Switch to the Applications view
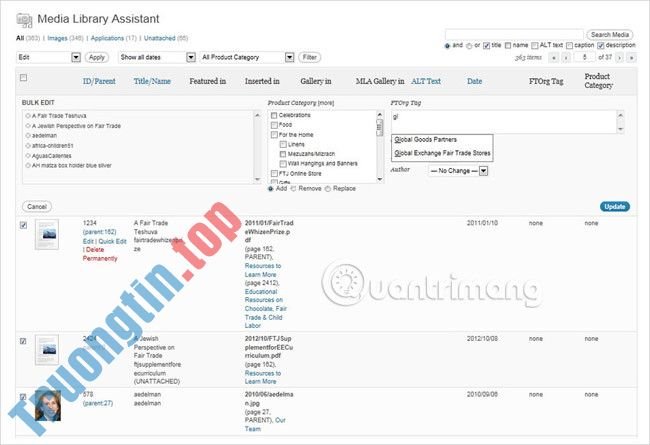The width and height of the screenshot is (650, 445). point(107,38)
